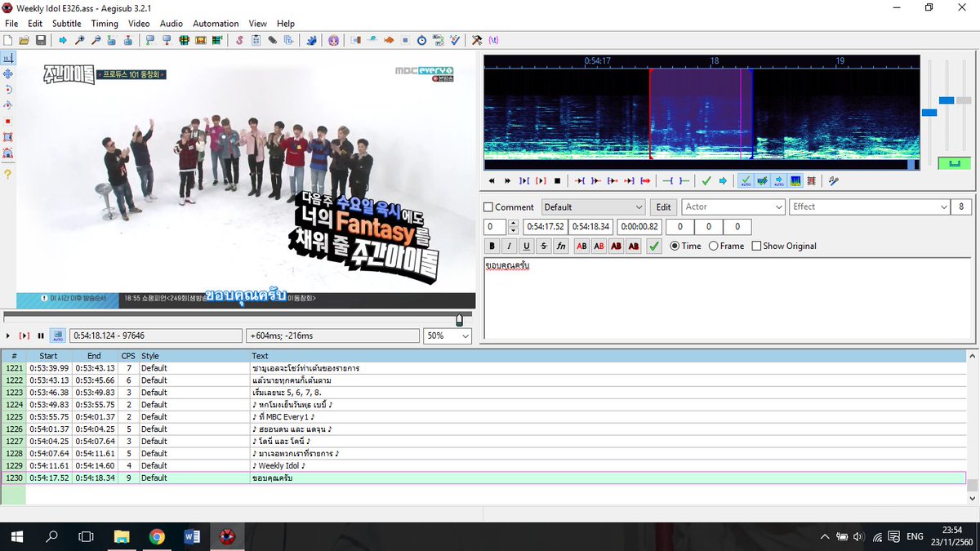This screenshot has width=980, height=551.
Task: Open the Shift Times clock icon
Action: pos(421,40)
